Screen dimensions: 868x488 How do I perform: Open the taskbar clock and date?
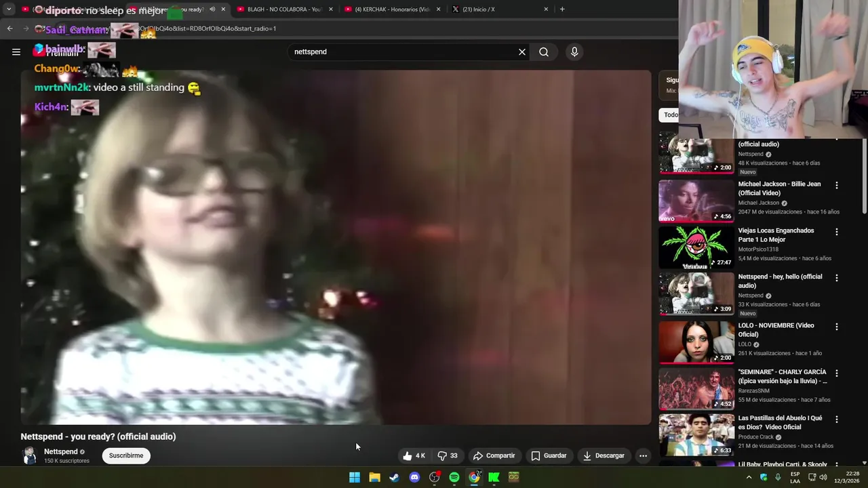pyautogui.click(x=847, y=477)
